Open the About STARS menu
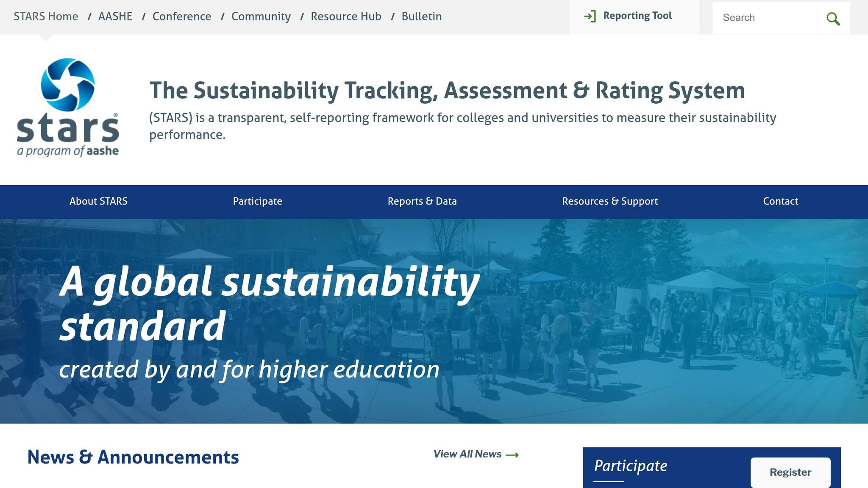 click(x=98, y=201)
